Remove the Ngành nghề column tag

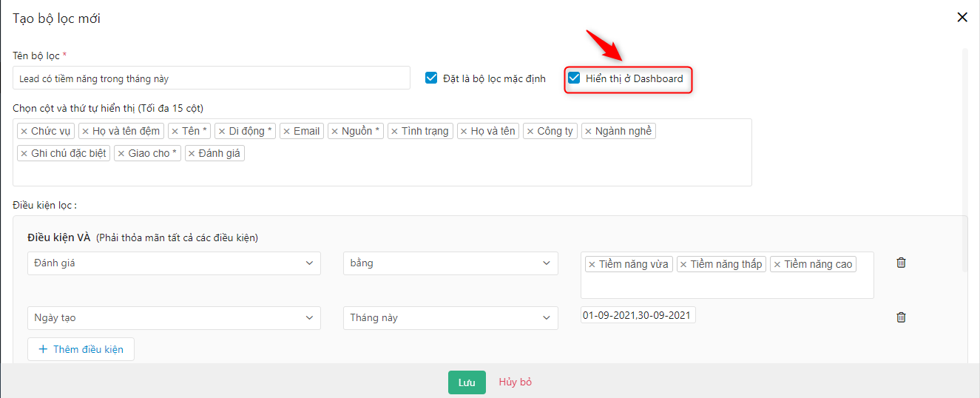[x=588, y=132]
